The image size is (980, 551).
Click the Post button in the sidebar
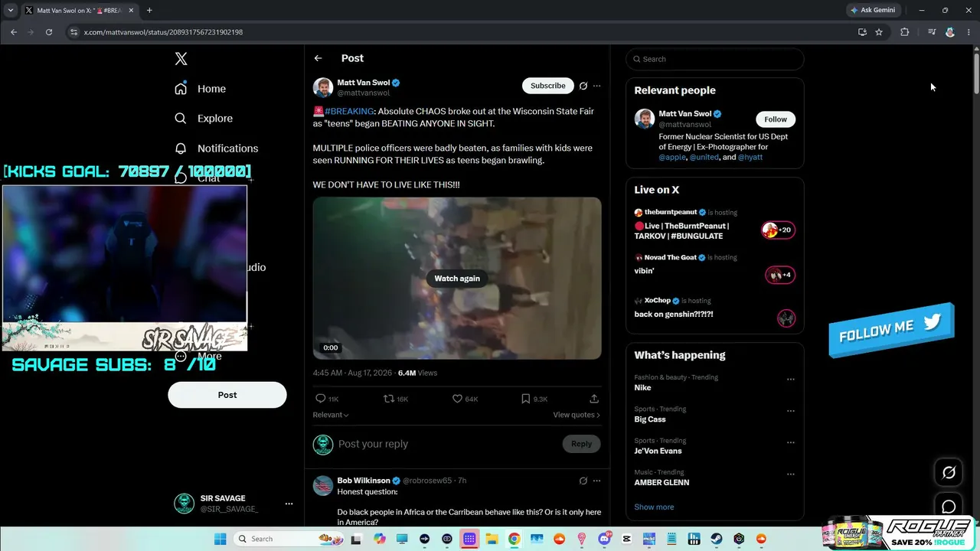pyautogui.click(x=227, y=395)
